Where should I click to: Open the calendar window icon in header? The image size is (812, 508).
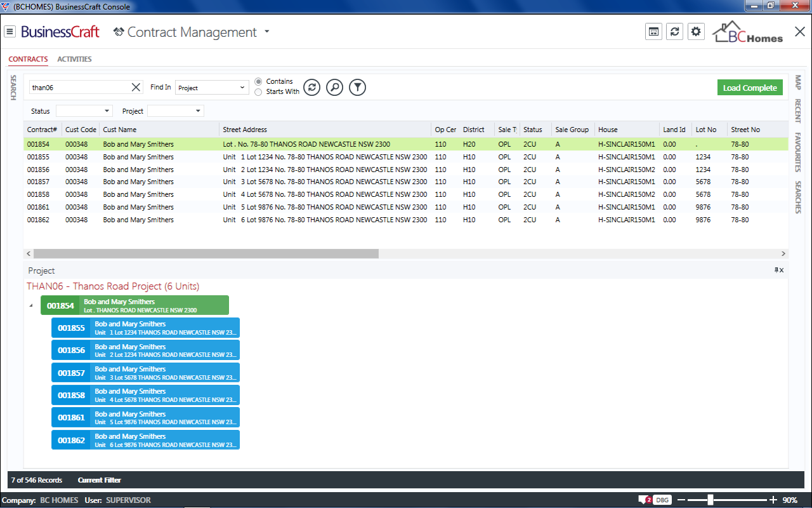(x=653, y=32)
